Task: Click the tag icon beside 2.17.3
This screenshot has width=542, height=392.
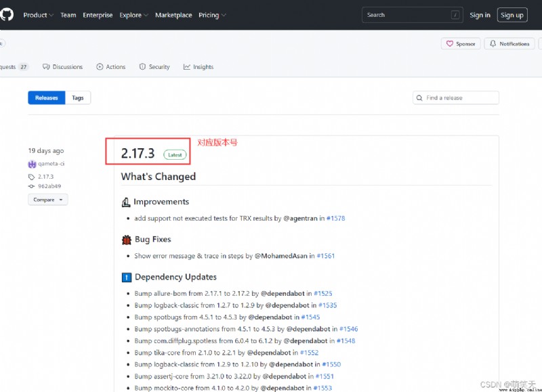Action: click(31, 177)
